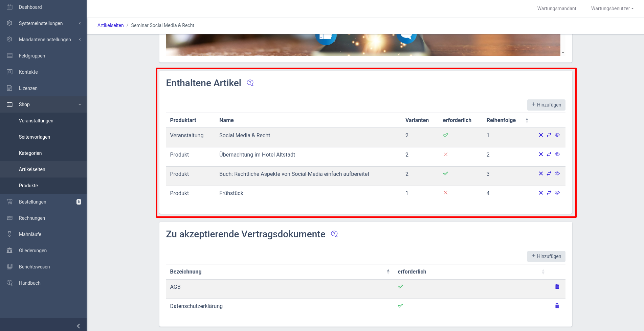The image size is (644, 331).
Task: Expand the Systemeinstellungen sidebar menu
Action: click(43, 23)
